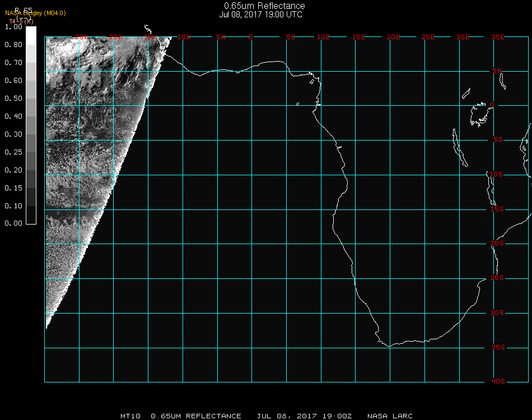
Task: Click the latitude label '20S'
Action: [x=497, y=244]
